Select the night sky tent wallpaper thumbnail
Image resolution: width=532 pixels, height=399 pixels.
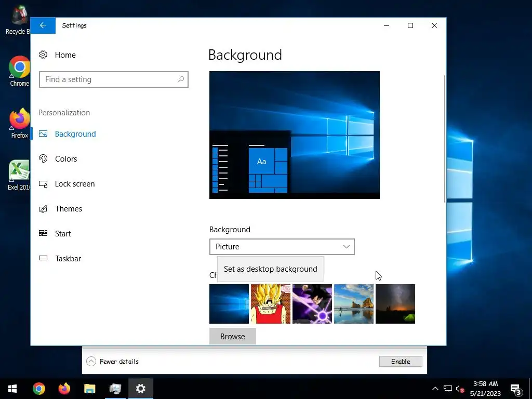(395, 304)
